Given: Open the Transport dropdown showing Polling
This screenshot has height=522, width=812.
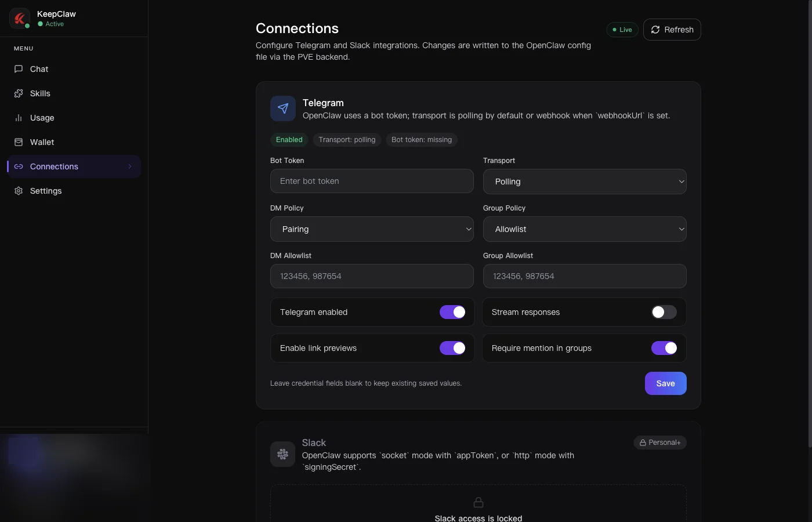Looking at the screenshot, I should 585,182.
